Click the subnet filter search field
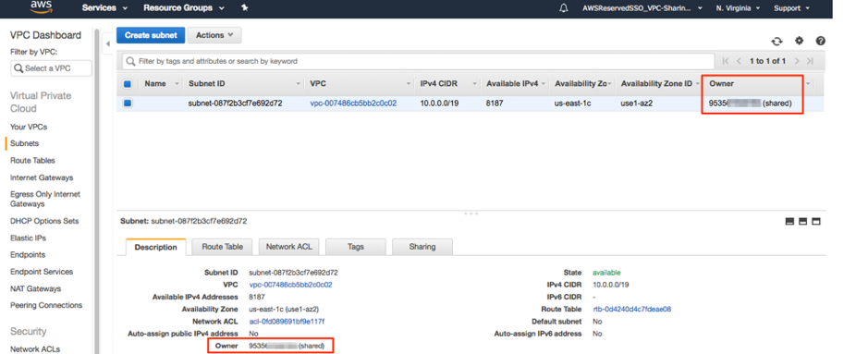 pos(416,61)
